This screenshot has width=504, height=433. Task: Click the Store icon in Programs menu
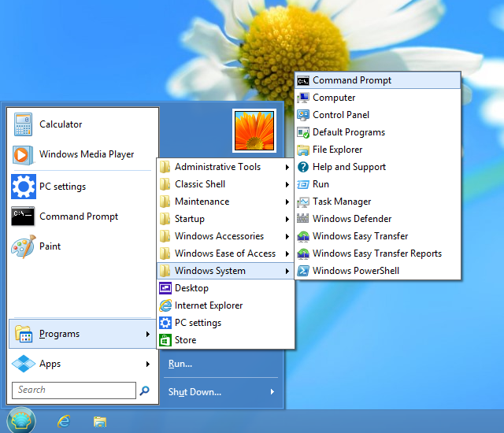[165, 340]
